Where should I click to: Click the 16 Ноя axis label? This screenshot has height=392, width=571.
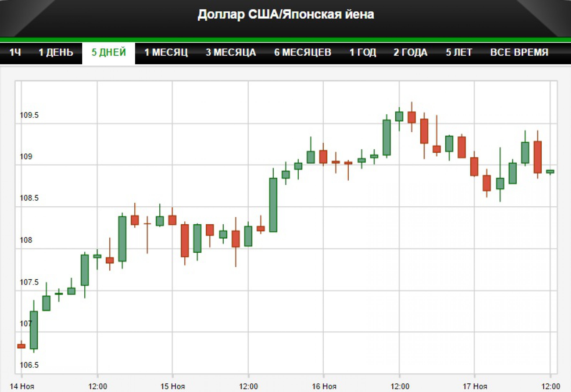tap(324, 386)
